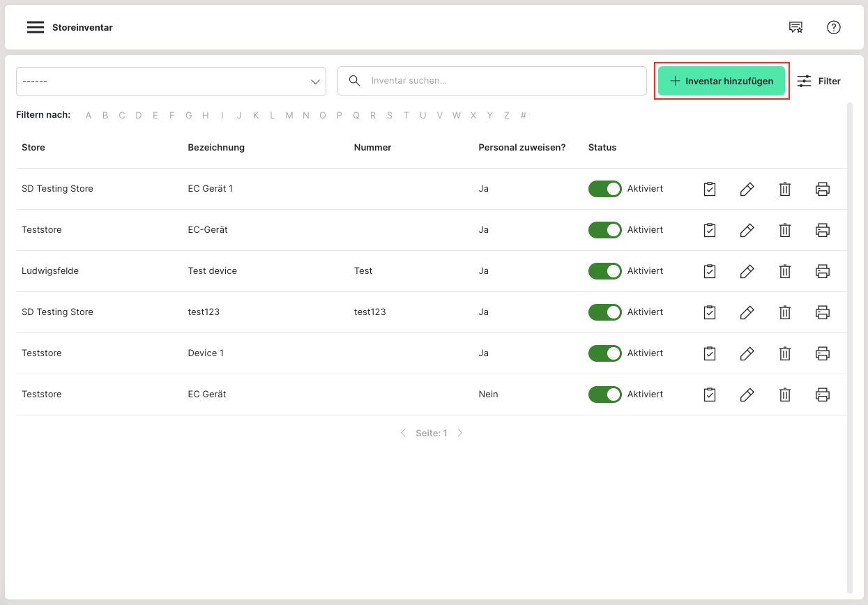Deactivate the EC Gerät 1 status toggle
This screenshot has width=868, height=605.
pos(604,189)
